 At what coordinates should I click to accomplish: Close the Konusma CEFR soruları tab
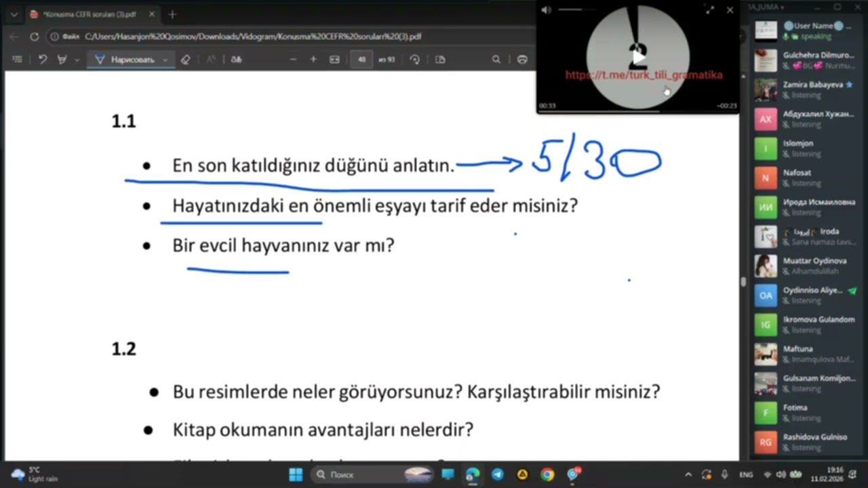click(151, 14)
